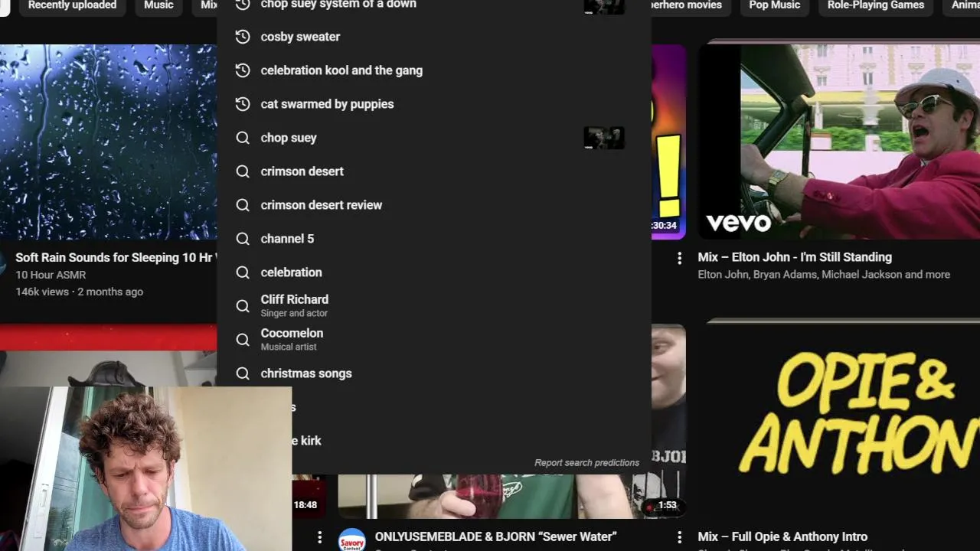980x551 pixels.
Task: Select the 'Cliff Richard' singer suggestion
Action: 434,306
